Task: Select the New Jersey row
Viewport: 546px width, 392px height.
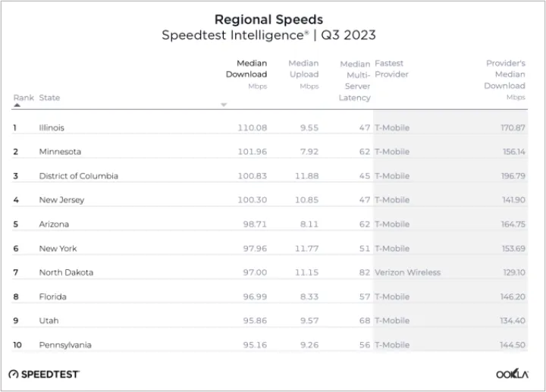Action: [x=61, y=200]
